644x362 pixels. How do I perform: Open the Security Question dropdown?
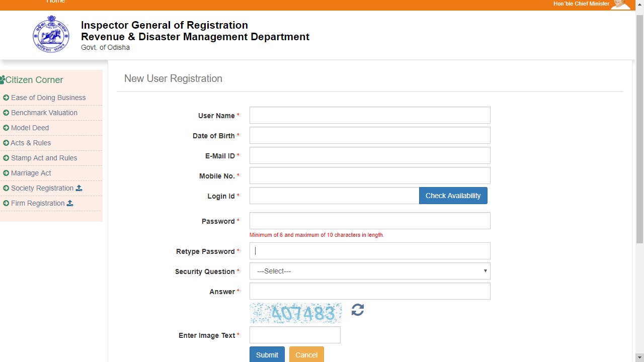370,271
